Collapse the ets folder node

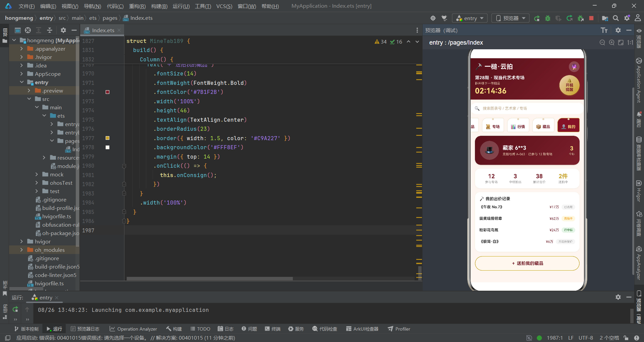tap(44, 116)
